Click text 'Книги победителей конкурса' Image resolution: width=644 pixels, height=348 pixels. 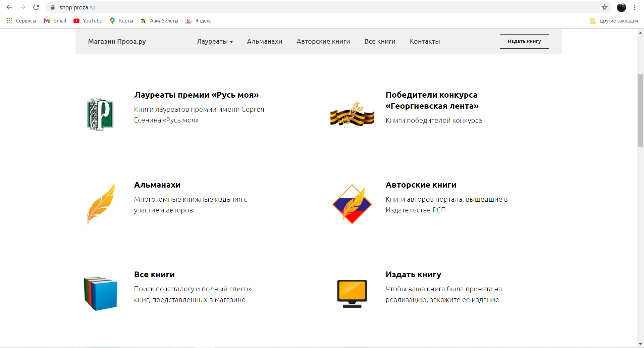434,120
